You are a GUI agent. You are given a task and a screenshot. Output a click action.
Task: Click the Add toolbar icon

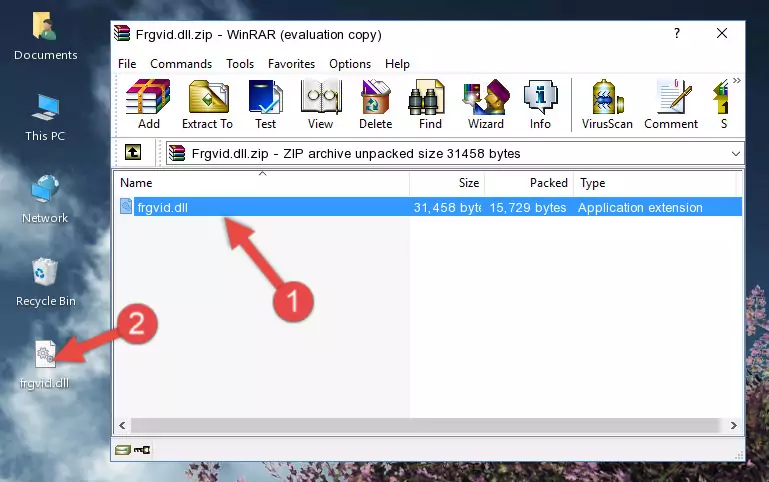pos(148,104)
